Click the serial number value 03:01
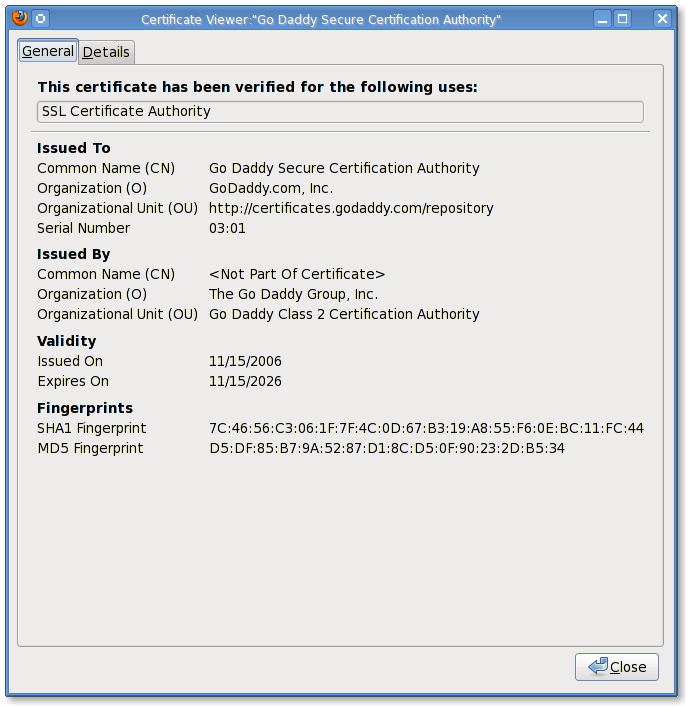The width and height of the screenshot is (687, 706). 227,228
